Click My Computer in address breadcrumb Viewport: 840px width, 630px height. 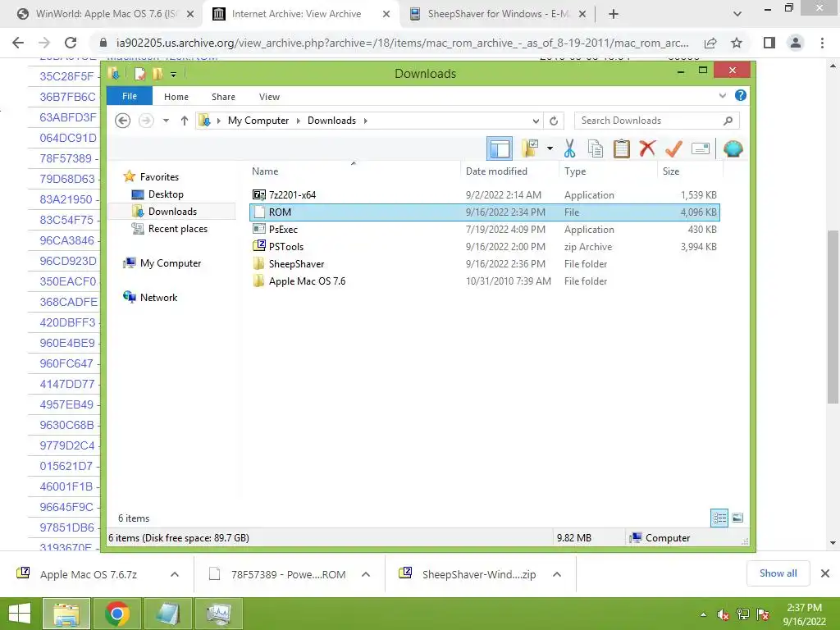(258, 121)
